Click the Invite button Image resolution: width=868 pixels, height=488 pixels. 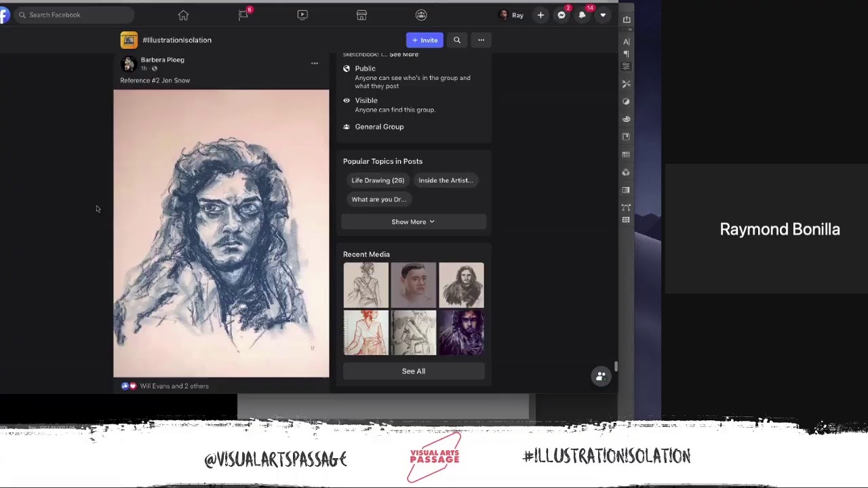click(425, 40)
